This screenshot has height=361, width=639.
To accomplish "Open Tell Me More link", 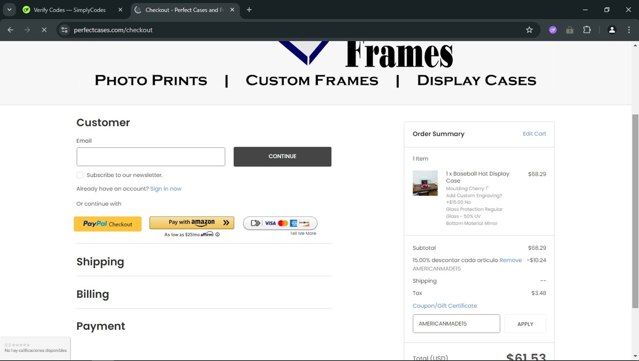I will click(303, 233).
